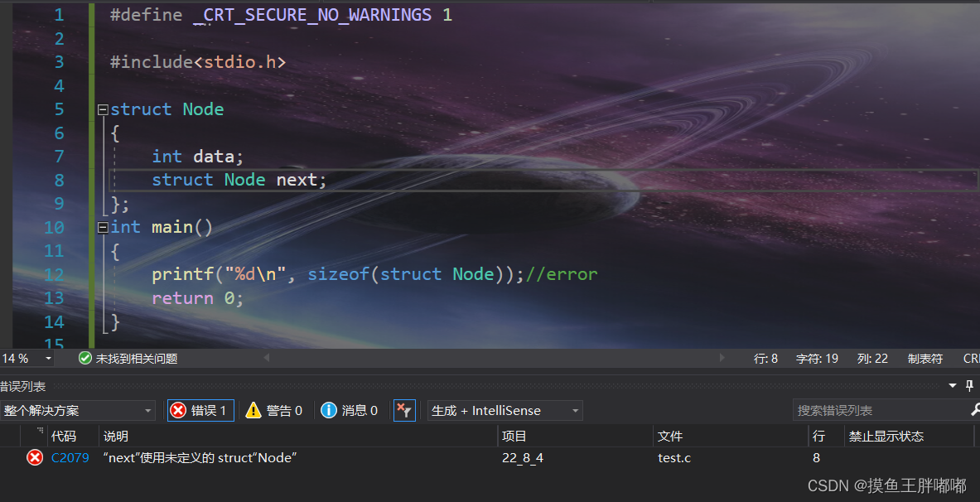Viewport: 980px width, 502px height.
Task: Open the 生成 + IntelliSense source dropdown
Action: click(575, 411)
